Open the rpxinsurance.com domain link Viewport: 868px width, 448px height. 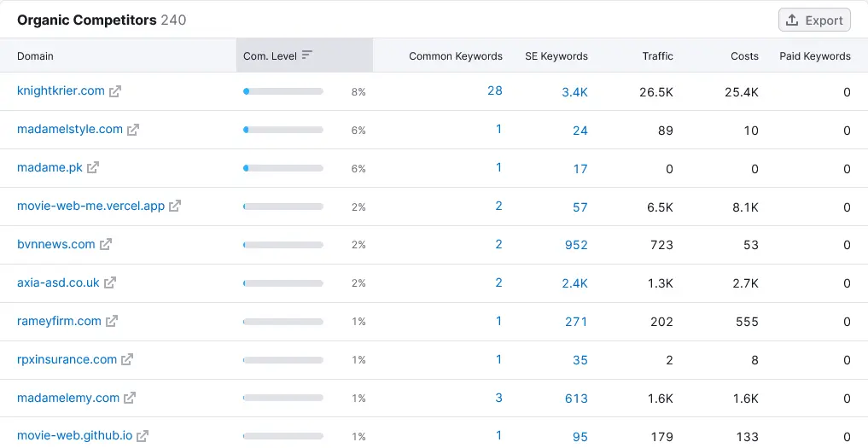click(x=67, y=359)
